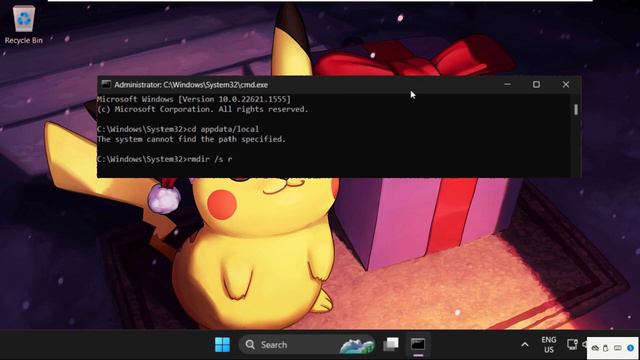Image resolution: width=640 pixels, height=360 pixels.
Task: Minimize the Command Prompt window
Action: [507, 84]
